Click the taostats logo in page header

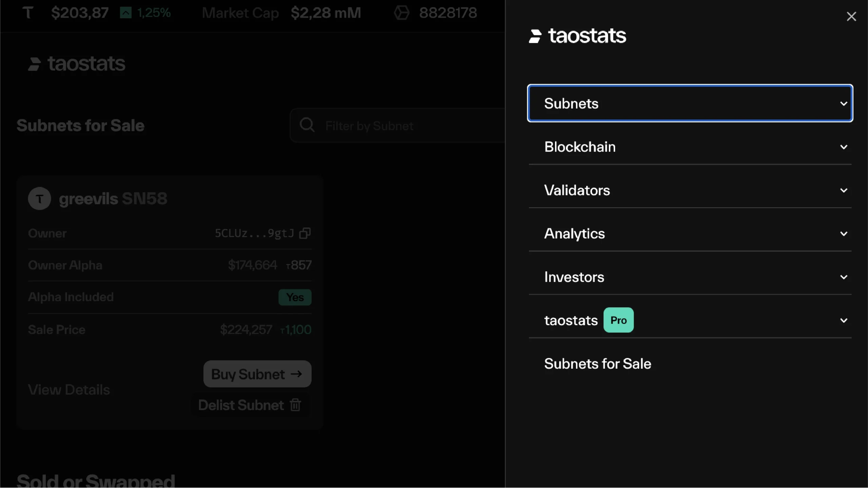pyautogui.click(x=77, y=64)
